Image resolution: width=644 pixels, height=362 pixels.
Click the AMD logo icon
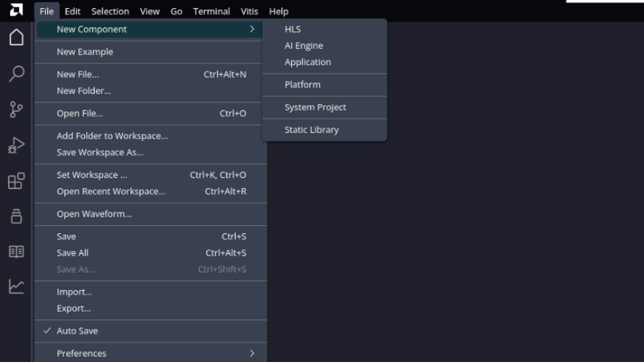pos(17,10)
